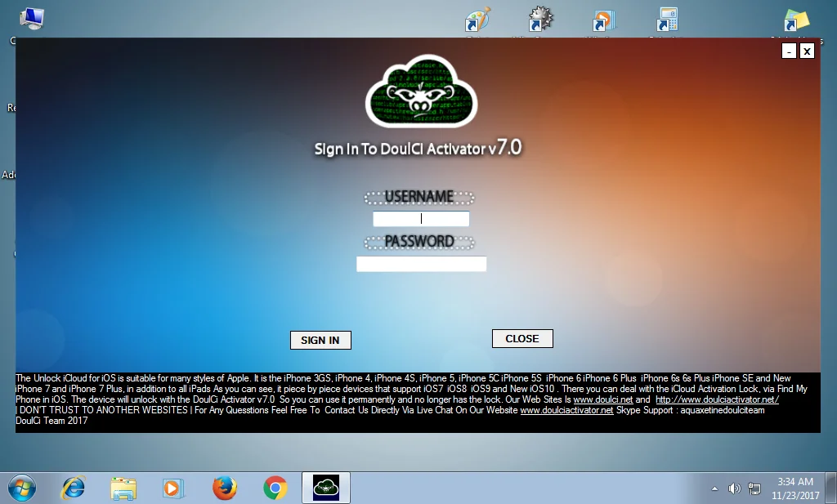Click the PASSWORD input field

pos(420,263)
